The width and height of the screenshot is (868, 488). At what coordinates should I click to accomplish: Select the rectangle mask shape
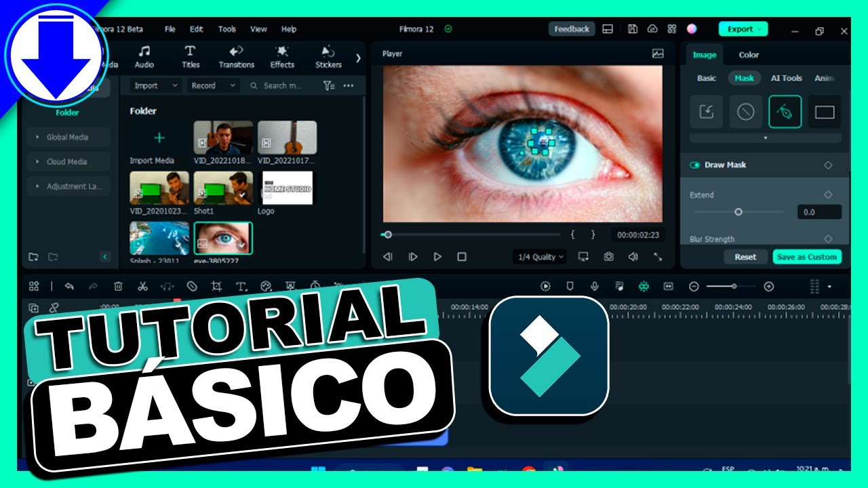pyautogui.click(x=825, y=112)
